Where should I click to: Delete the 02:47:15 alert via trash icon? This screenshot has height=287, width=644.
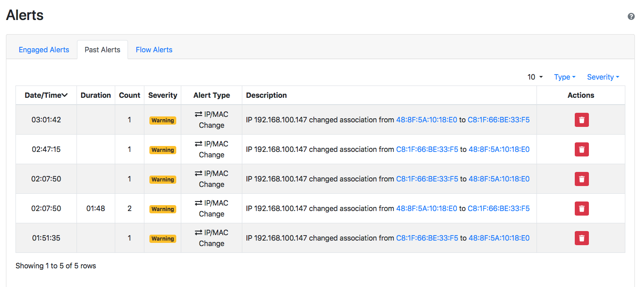tap(582, 149)
